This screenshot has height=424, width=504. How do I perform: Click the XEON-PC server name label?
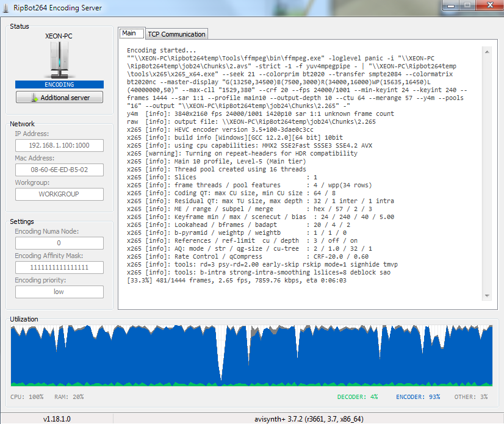59,36
